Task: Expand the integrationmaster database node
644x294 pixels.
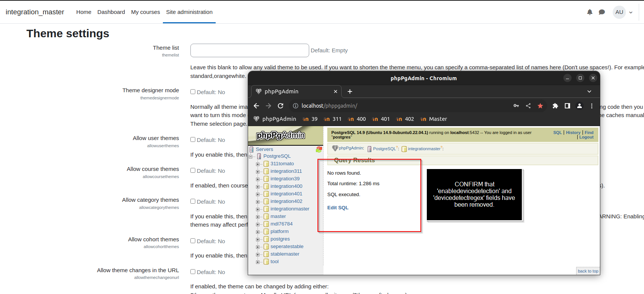Action: coord(258,209)
